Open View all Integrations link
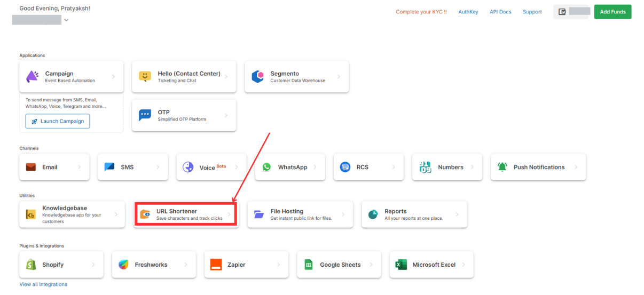The image size is (644, 295). point(43,284)
